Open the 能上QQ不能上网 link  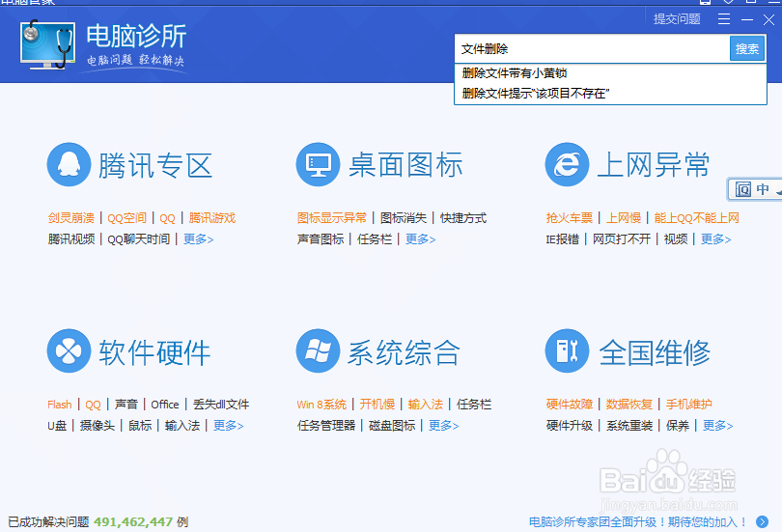697,218
